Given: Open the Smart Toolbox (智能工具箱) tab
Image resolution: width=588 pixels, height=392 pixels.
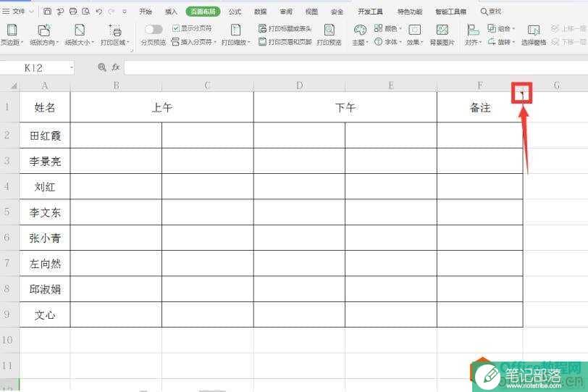Looking at the screenshot, I should (450, 12).
